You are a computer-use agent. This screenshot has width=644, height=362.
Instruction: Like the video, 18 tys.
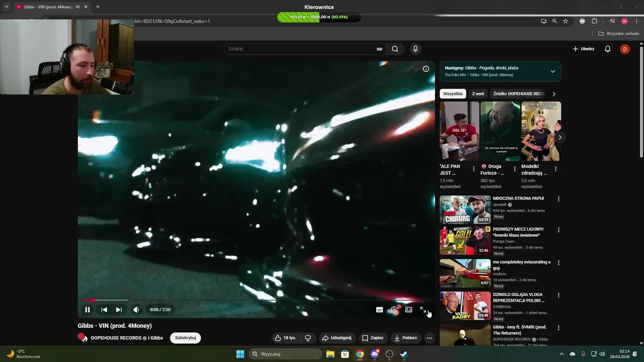[285, 338]
